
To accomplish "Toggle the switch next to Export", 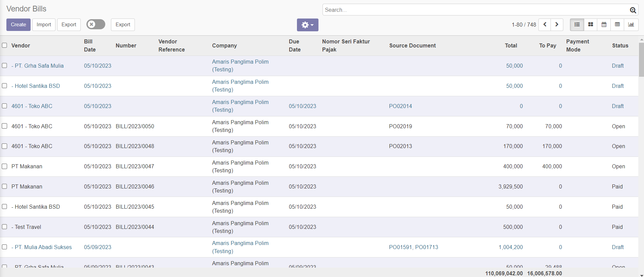I will pyautogui.click(x=96, y=24).
